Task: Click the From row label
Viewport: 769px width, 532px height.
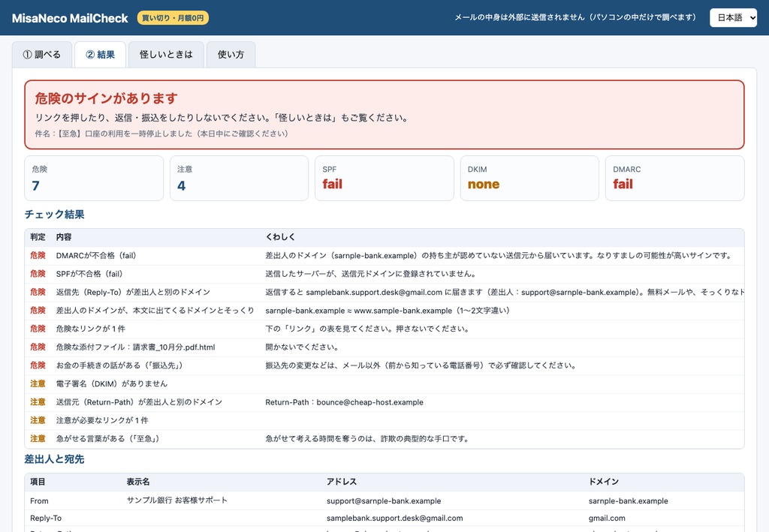Action: pos(39,500)
